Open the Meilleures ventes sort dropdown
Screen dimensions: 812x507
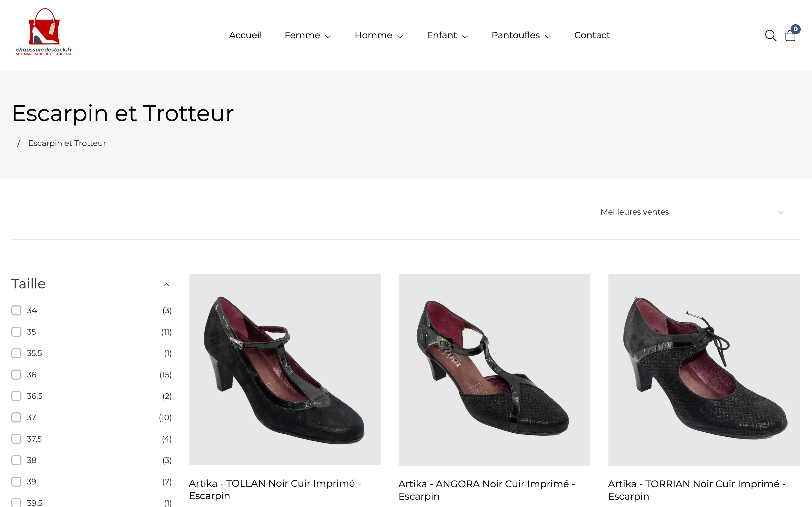point(692,212)
